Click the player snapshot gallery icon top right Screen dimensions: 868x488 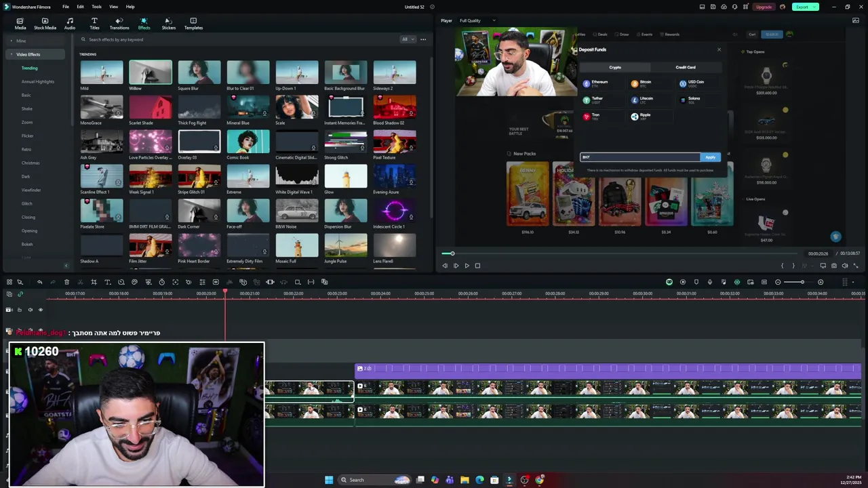(856, 20)
